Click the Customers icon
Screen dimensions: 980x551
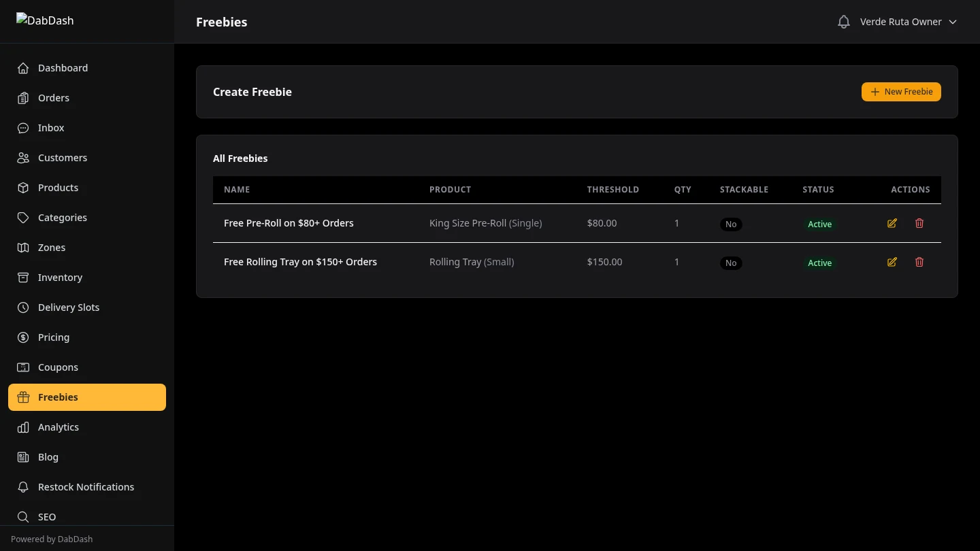(22, 157)
